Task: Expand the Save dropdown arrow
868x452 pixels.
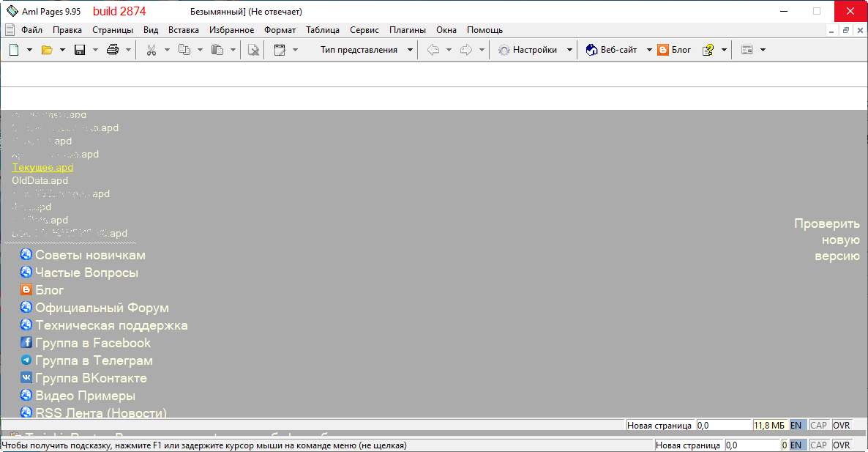Action: tap(95, 50)
